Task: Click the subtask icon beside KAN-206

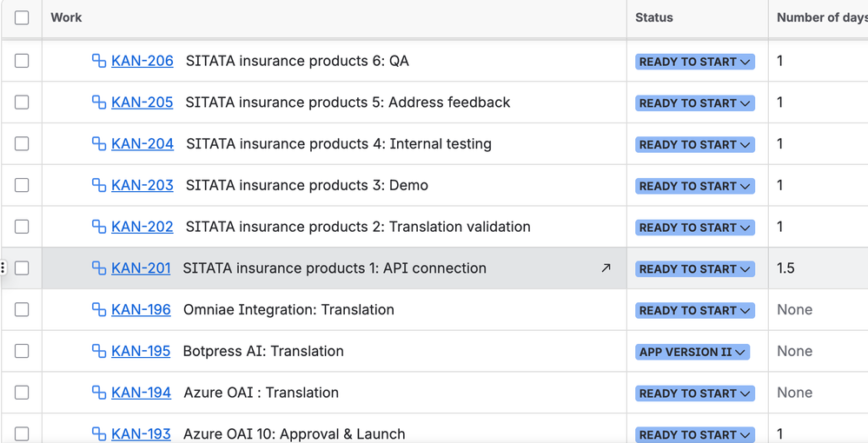Action: [x=99, y=61]
